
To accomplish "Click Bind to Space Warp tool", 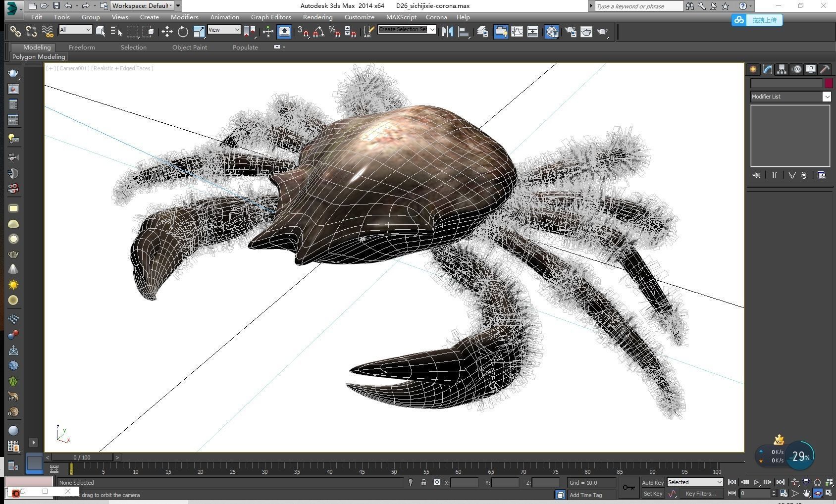I will pyautogui.click(x=47, y=32).
